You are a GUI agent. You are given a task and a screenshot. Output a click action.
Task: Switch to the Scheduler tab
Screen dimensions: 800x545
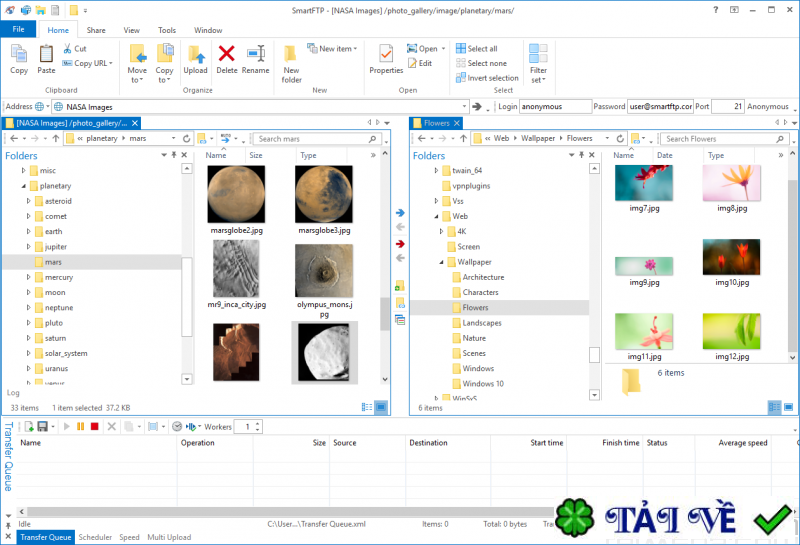point(96,537)
